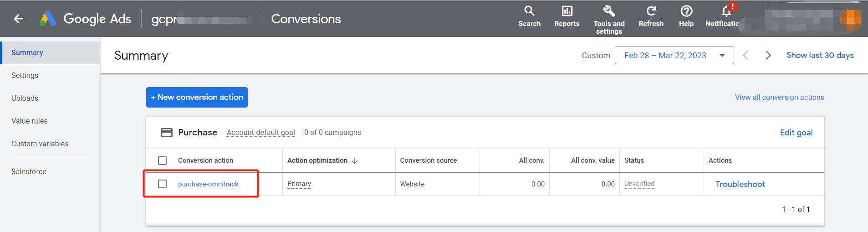Click the Conversion source column header
Screen dimensions: 868x232
(x=428, y=160)
